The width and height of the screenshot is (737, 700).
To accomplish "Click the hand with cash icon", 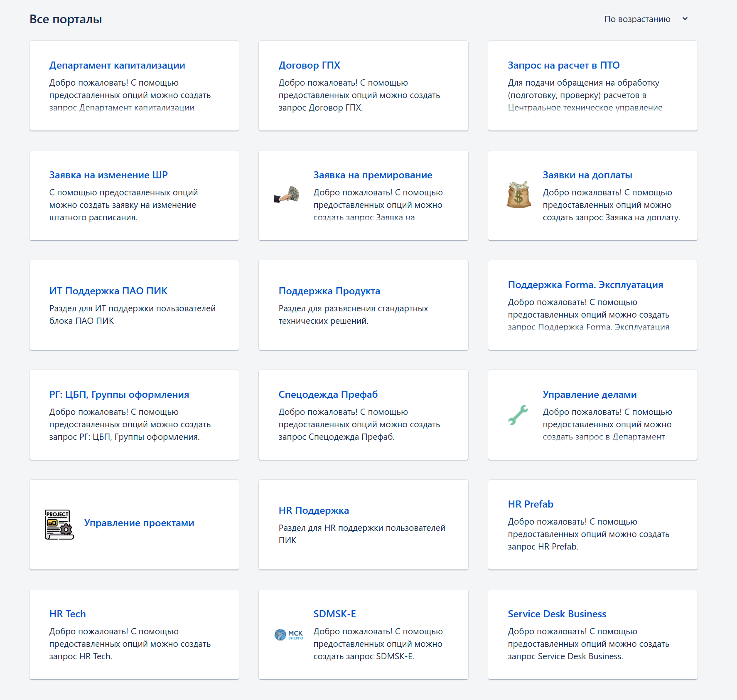I will (x=287, y=195).
